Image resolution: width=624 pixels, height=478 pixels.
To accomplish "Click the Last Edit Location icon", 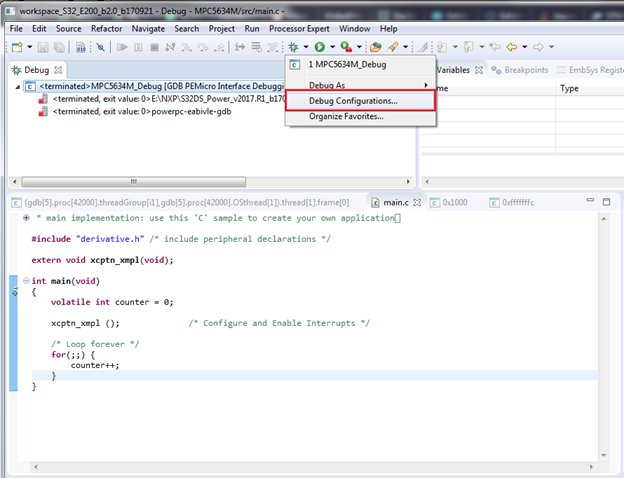I will tap(495, 47).
